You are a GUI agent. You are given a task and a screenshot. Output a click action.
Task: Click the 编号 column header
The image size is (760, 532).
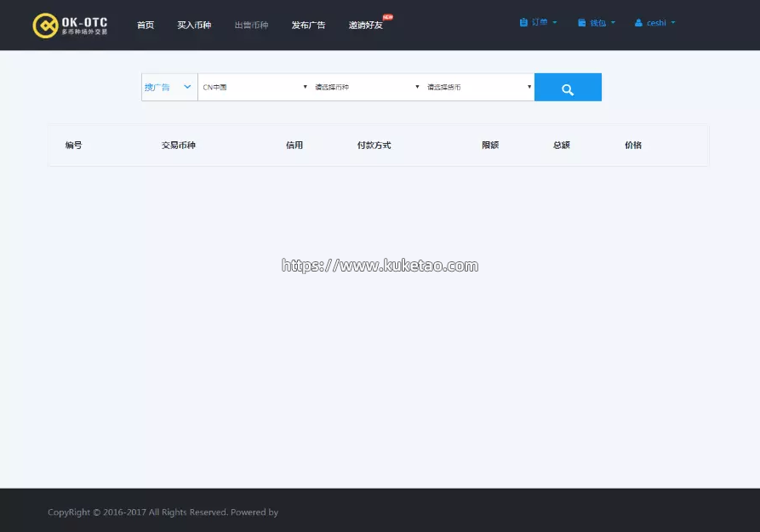click(74, 145)
